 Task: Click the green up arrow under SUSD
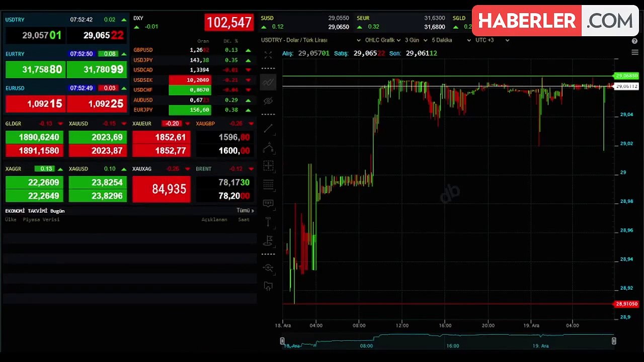point(264,27)
